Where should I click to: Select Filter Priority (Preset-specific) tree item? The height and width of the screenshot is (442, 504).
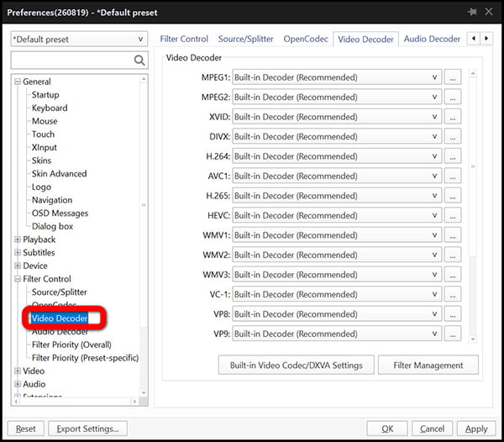(85, 358)
